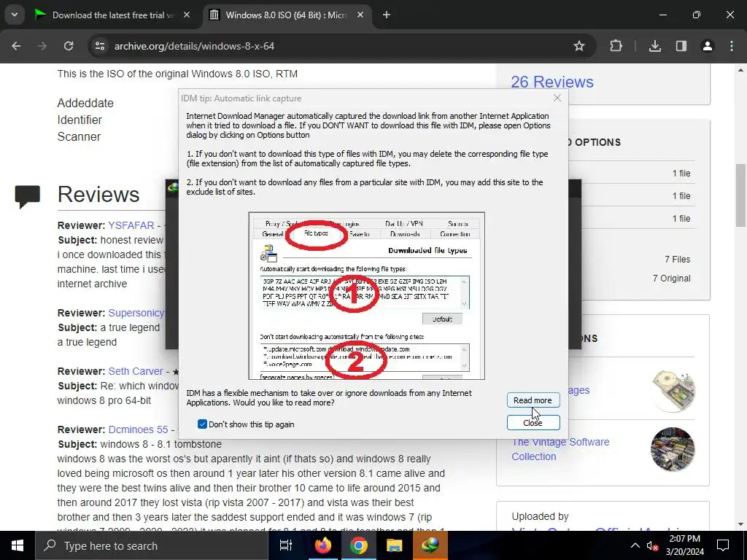This screenshot has width=747, height=560.
Task: Open Chrome downloads icon
Action: click(655, 46)
